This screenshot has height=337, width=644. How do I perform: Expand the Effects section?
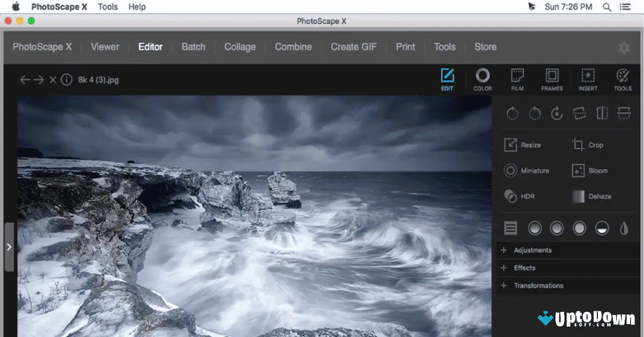pos(526,268)
